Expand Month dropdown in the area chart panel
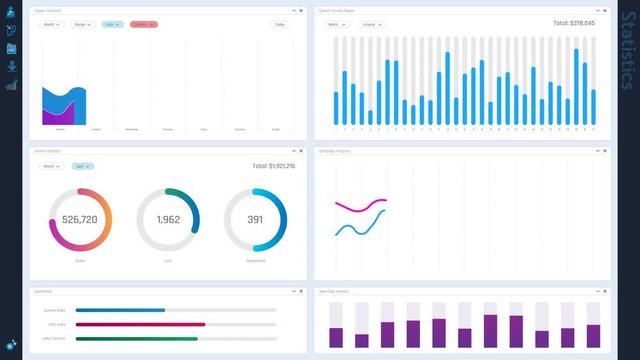 click(x=51, y=24)
